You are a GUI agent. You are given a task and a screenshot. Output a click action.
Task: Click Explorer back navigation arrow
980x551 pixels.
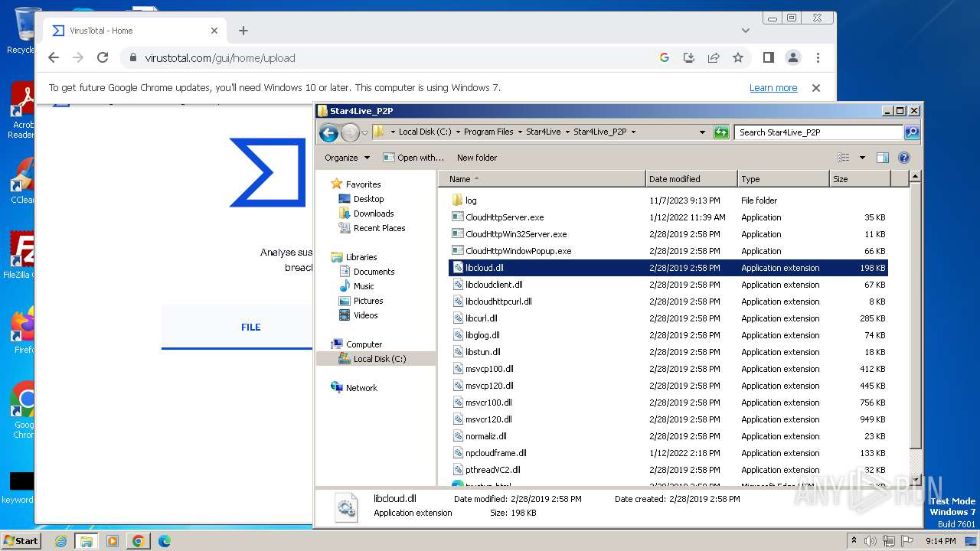329,132
